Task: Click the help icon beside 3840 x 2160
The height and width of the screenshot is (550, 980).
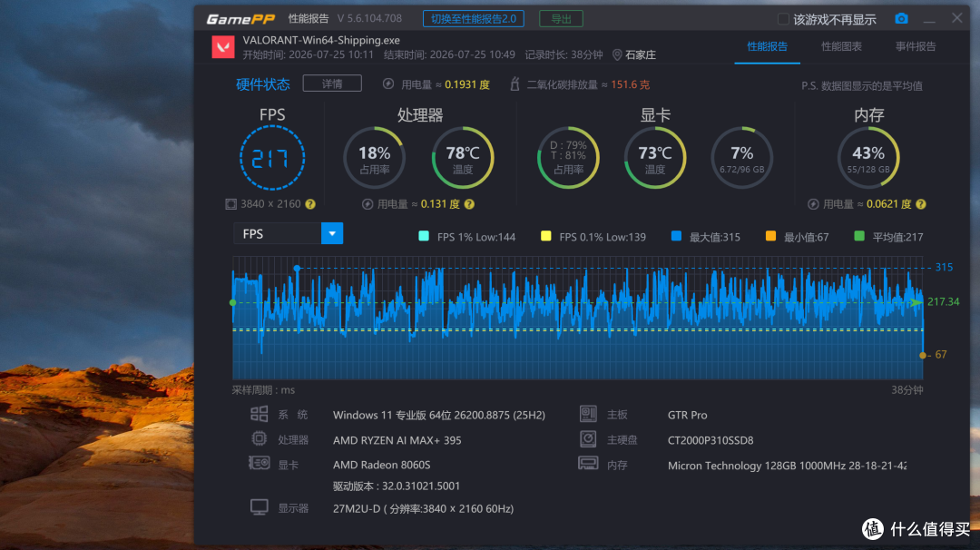Action: [310, 203]
